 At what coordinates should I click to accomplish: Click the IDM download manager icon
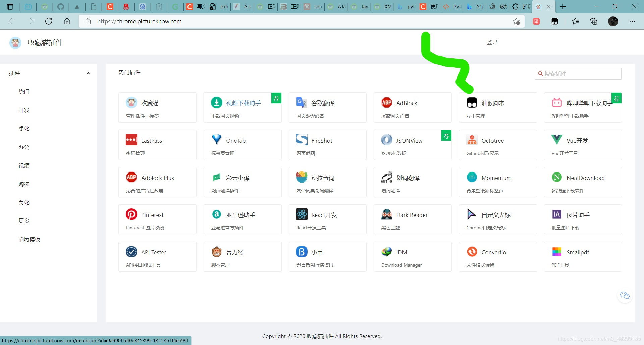pyautogui.click(x=387, y=252)
